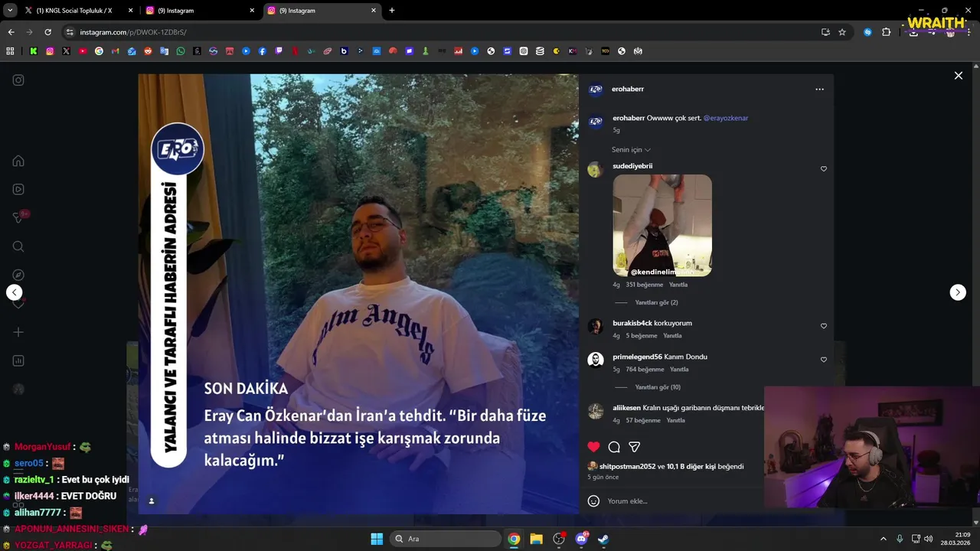The image size is (980, 551).
Task: Open Gmail bookmark in bookmarks bar
Action: pyautogui.click(x=116, y=51)
